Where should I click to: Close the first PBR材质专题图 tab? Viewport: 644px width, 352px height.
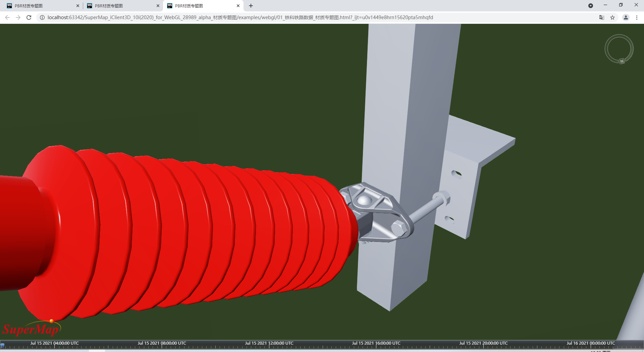78,6
